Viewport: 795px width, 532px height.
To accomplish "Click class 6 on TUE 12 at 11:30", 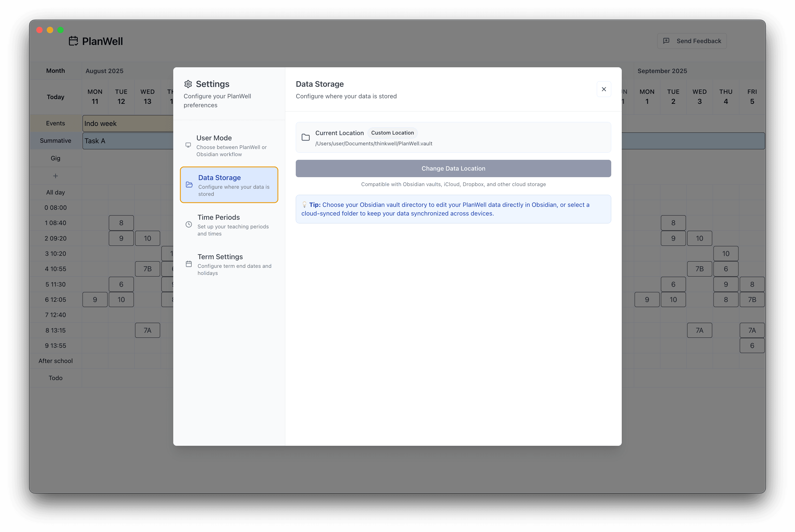I will [121, 284].
